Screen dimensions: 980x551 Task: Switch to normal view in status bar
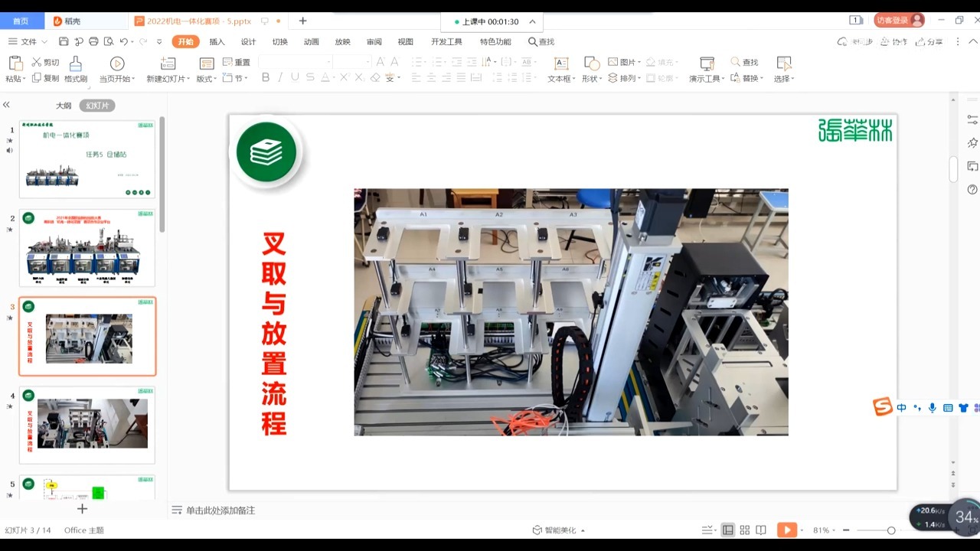coord(727,530)
